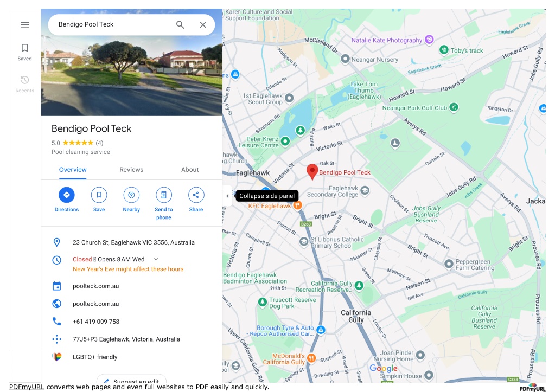
Task: Select the KFC Eaglehawk map marker
Action: pyautogui.click(x=298, y=205)
